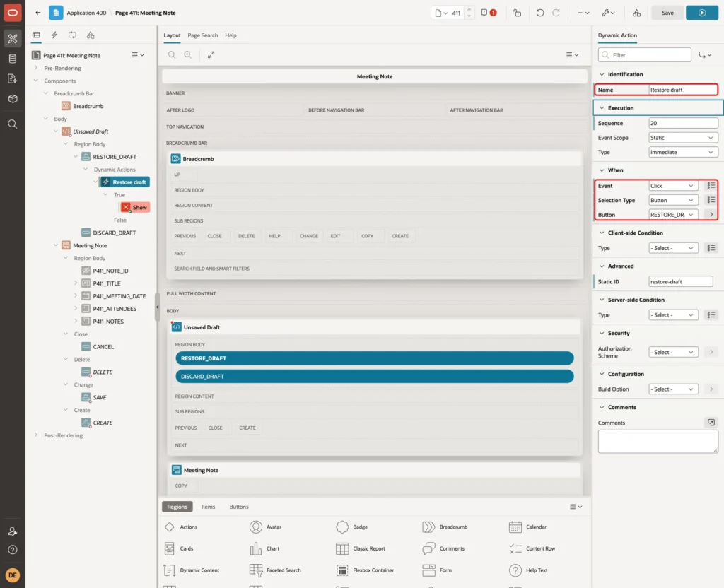Increment the page number stepper up

click(469, 9)
